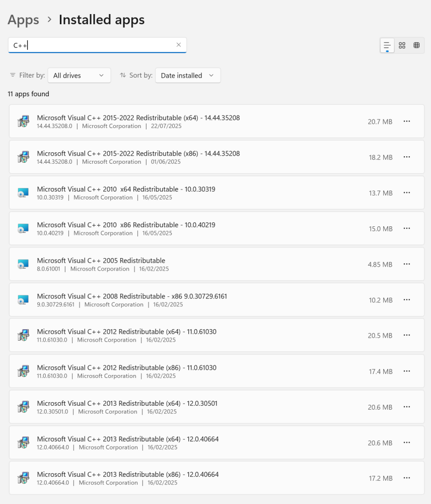Screen dimensions: 431x504
Task: Click the 22/07/2025 install date
Action: [x=166, y=126]
